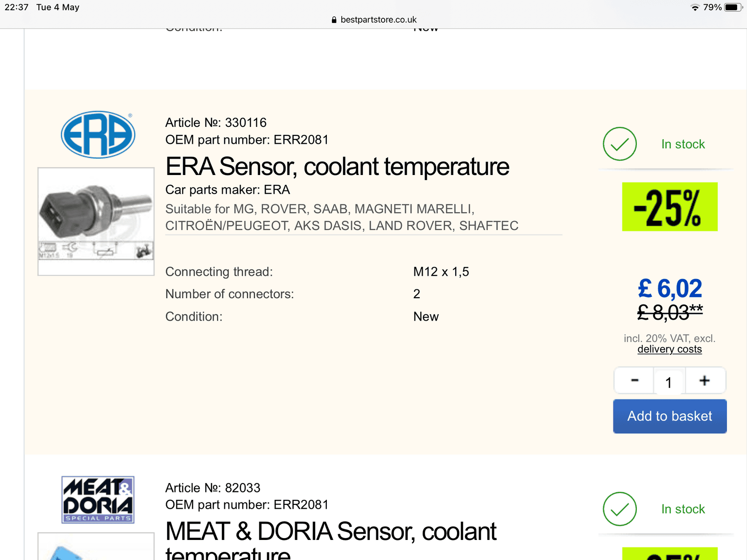Open the ERA coolant sensor product image
Image resolution: width=747 pixels, height=560 pixels.
pos(96,222)
